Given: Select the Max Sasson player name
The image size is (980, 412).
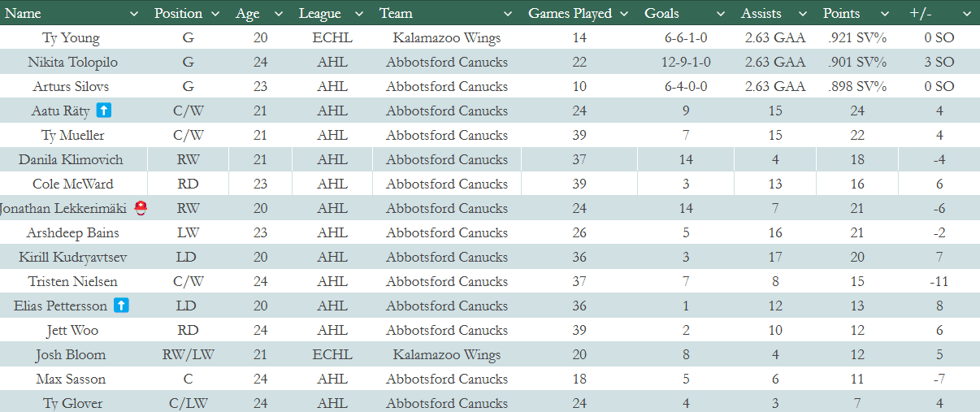Looking at the screenshot, I should coord(71,379).
